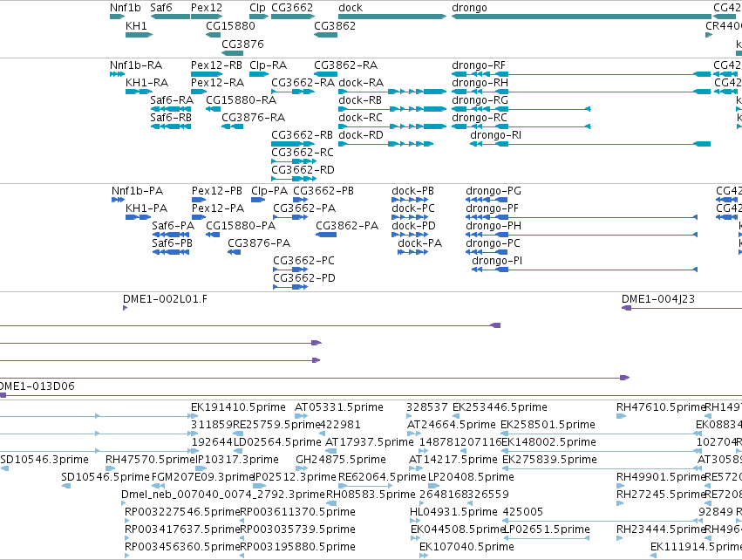Click the CG3662-PD protein label
742x560 pixels.
click(x=303, y=278)
